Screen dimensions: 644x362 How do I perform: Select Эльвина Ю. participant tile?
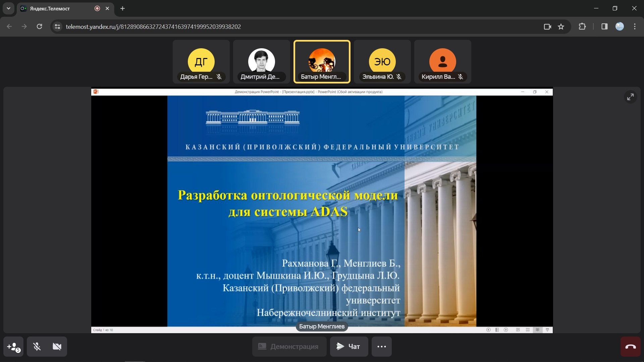pyautogui.click(x=382, y=62)
